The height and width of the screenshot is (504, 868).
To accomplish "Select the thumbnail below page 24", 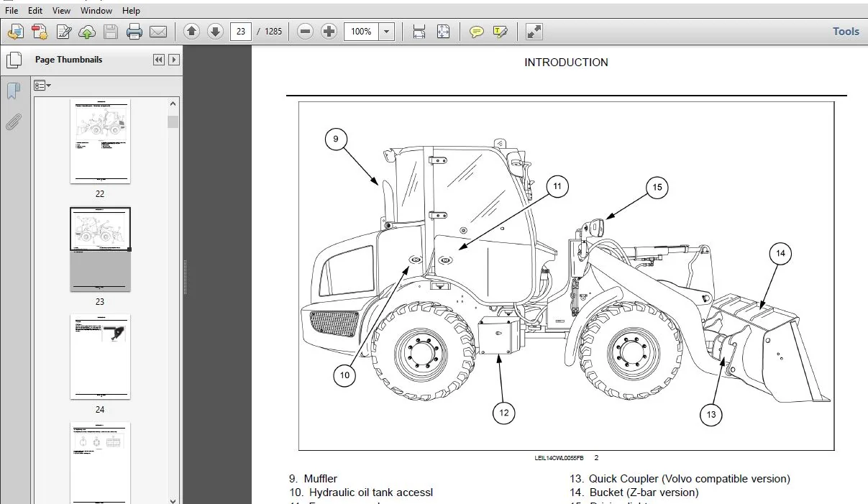I will tap(100, 463).
